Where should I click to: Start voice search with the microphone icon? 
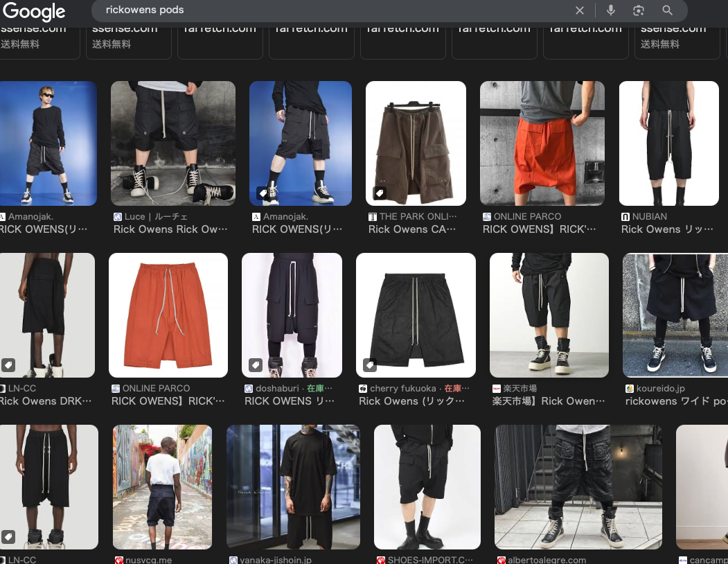pyautogui.click(x=610, y=10)
